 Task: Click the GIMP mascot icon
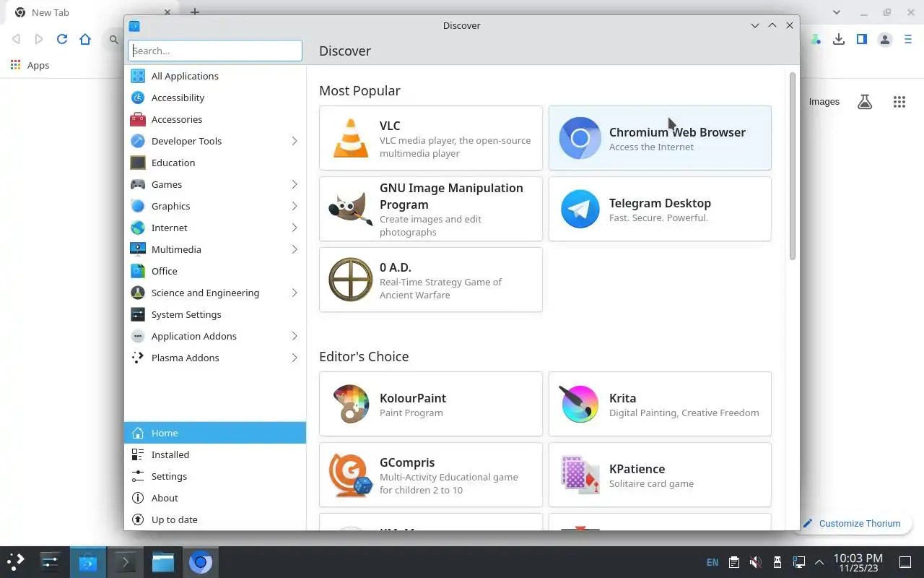click(x=351, y=209)
